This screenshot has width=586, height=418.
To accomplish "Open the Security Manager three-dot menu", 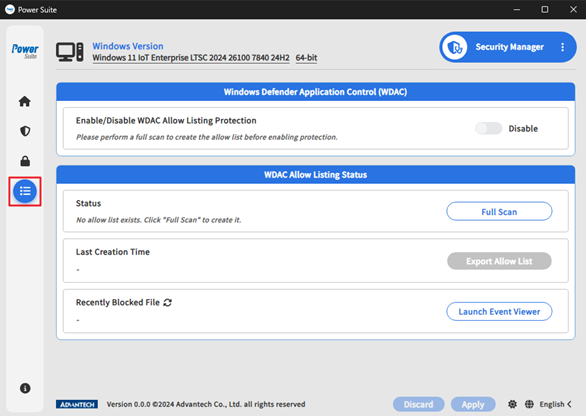I will (x=562, y=47).
